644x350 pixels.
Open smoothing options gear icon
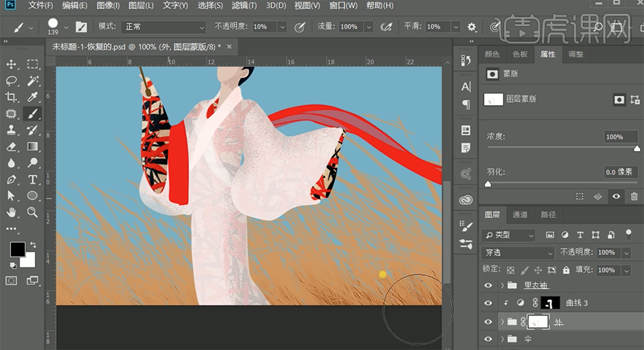pyautogui.click(x=472, y=27)
